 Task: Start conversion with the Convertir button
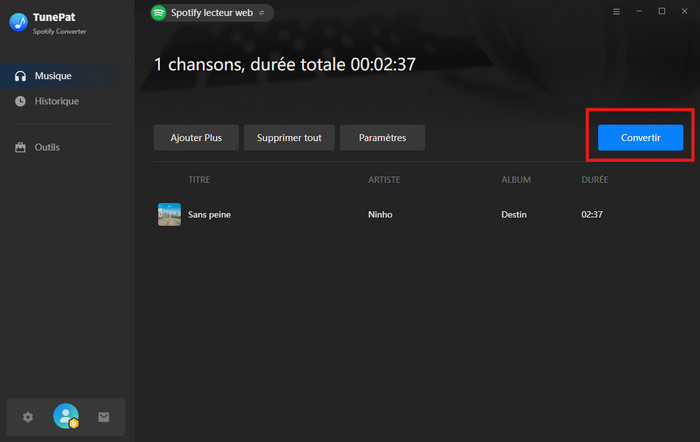640,138
